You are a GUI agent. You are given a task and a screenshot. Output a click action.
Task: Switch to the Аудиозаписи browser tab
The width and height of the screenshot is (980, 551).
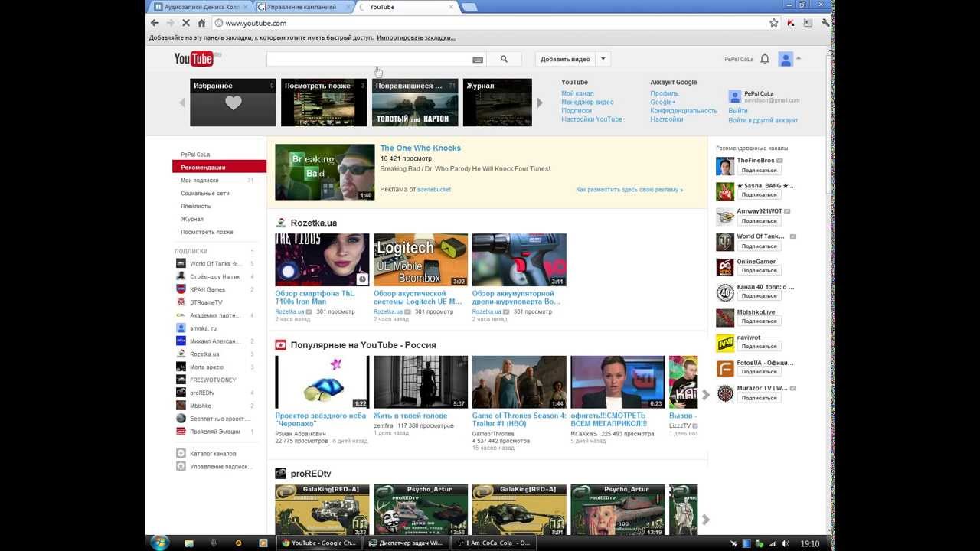201,7
